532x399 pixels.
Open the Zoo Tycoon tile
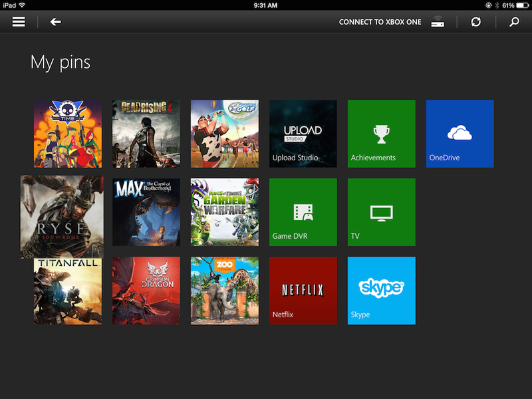coord(225,291)
